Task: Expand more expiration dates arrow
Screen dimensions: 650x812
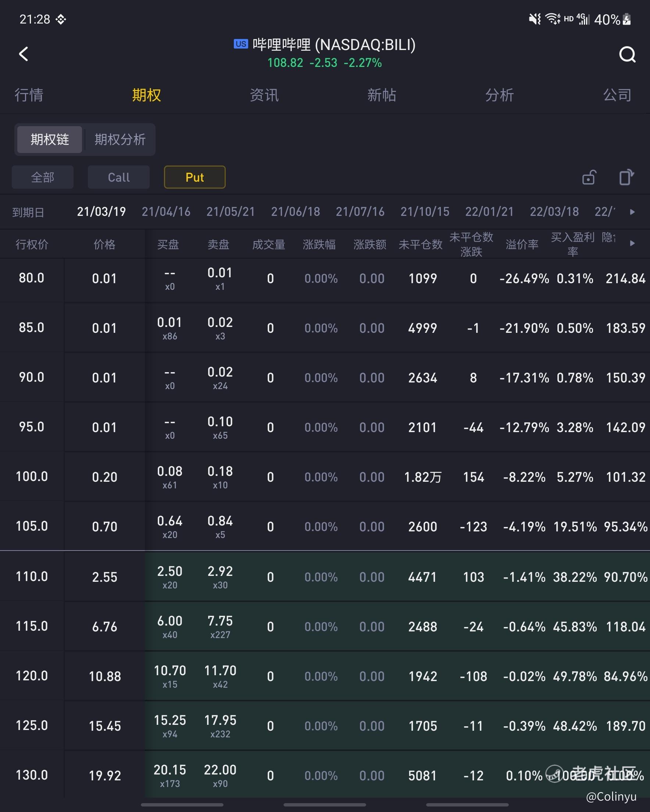Action: [632, 212]
